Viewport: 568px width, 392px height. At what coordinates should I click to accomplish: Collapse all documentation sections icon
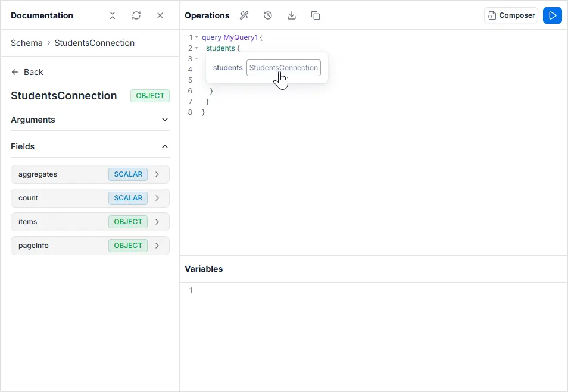[x=113, y=15]
